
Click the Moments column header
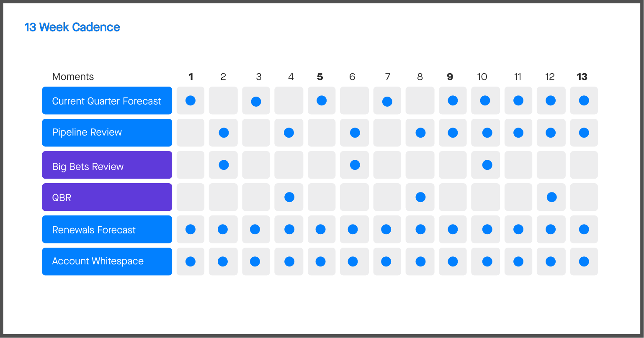pyautogui.click(x=73, y=77)
